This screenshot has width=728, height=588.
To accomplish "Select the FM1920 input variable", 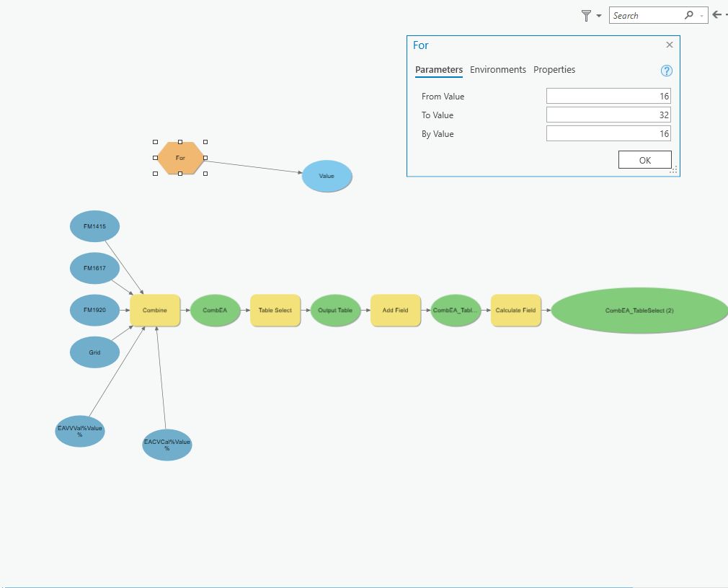I will (x=94, y=310).
